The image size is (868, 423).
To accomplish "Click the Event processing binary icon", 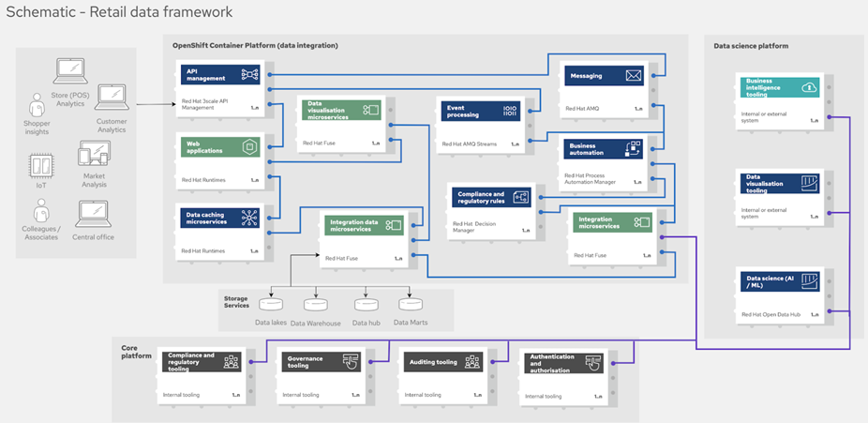I will [510, 110].
